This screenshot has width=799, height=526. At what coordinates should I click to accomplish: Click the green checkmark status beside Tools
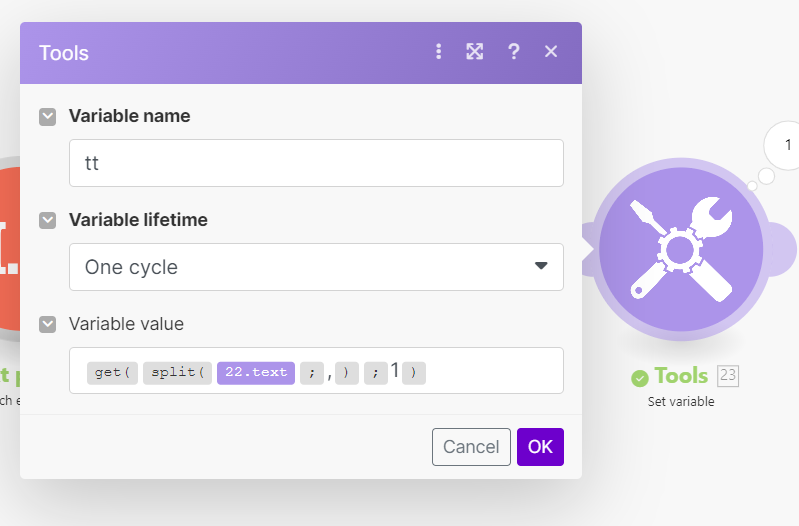tap(640, 378)
